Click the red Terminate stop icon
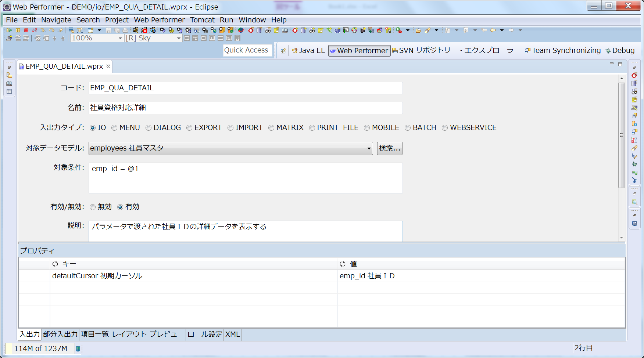Image resolution: width=644 pixels, height=358 pixels. pyautogui.click(x=26, y=30)
